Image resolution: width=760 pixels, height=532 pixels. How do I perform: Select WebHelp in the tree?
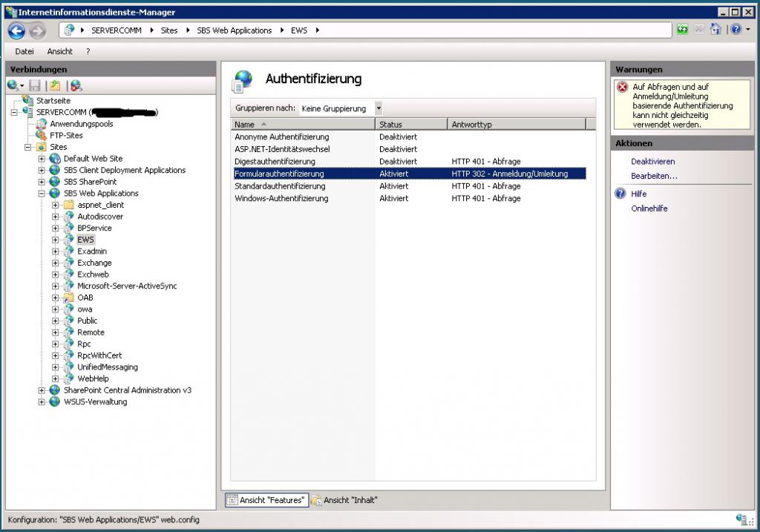pos(93,379)
